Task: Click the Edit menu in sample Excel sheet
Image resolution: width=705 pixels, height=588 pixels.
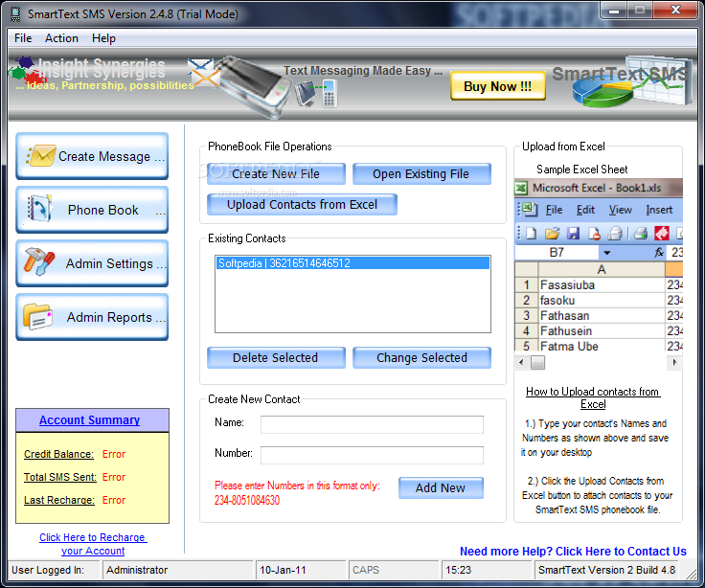Action: coord(585,210)
